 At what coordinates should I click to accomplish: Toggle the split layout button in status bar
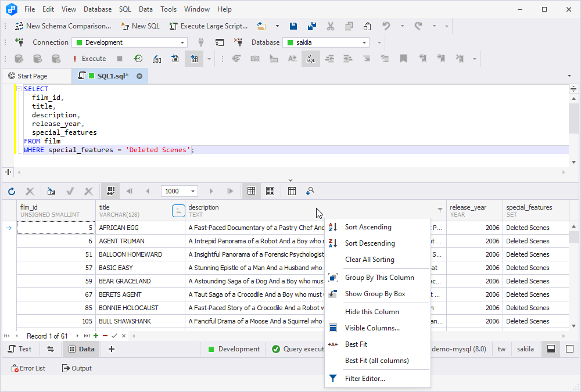(551, 349)
